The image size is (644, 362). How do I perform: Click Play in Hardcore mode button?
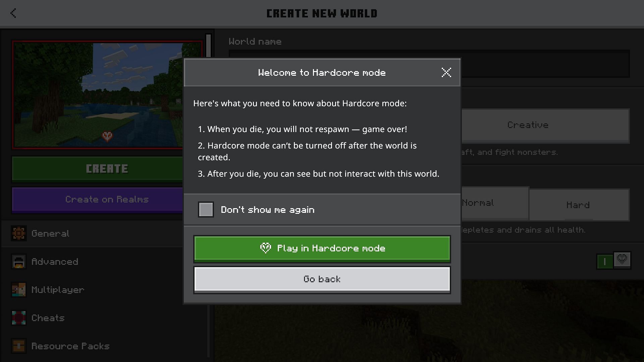click(322, 248)
